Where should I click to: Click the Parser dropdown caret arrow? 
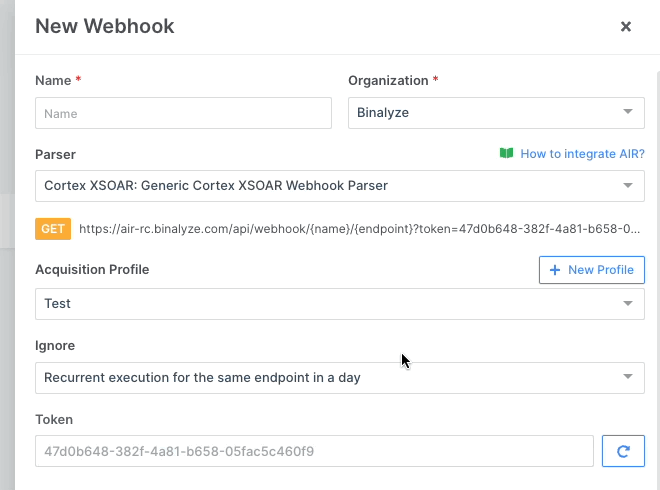[627, 185]
